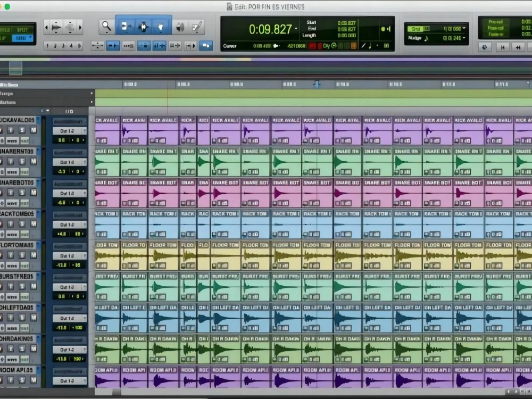Toggle input monitoring on SNAREBOT05 track
Screen dimensions: 532x399
[x=11, y=193]
